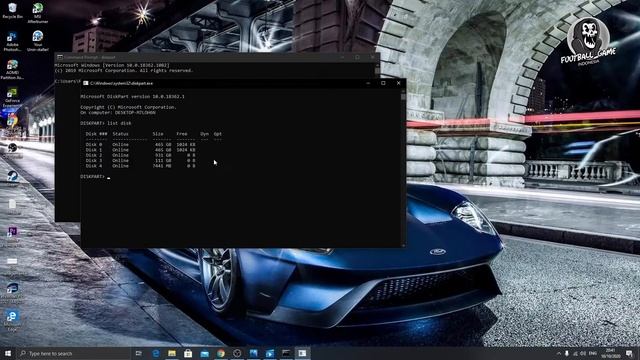The width and height of the screenshot is (640, 360).
Task: Open File Explorer from taskbar
Action: pos(172,353)
